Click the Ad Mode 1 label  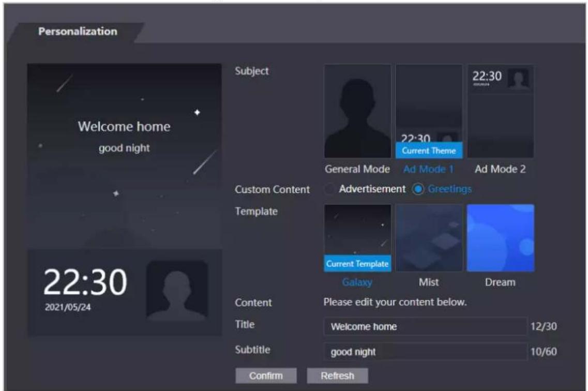[428, 169]
